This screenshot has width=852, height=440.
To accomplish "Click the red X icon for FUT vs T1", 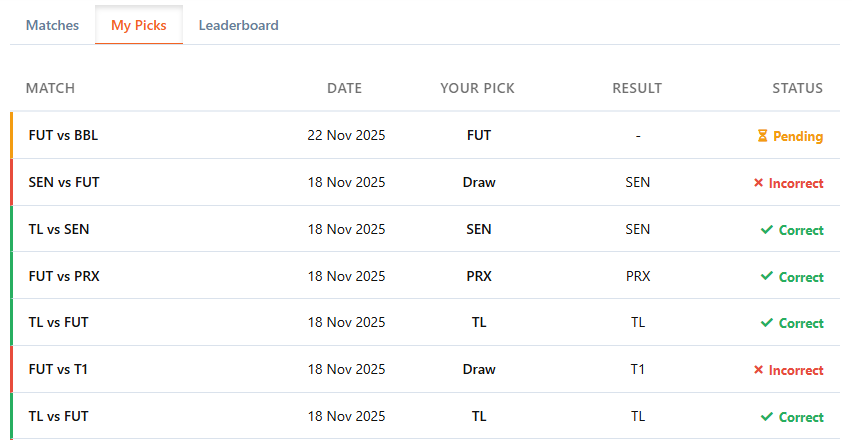I will click(x=759, y=370).
